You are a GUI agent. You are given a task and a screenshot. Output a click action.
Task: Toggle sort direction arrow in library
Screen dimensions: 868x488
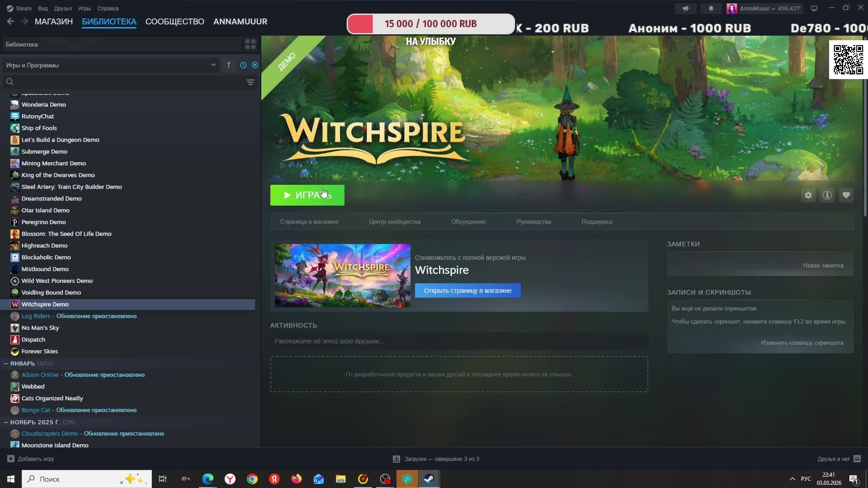(229, 65)
